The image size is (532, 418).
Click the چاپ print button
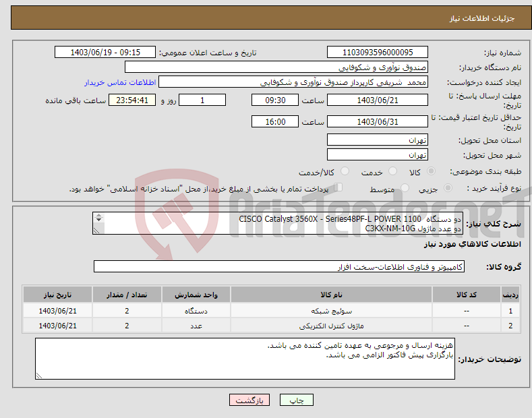[297, 400]
